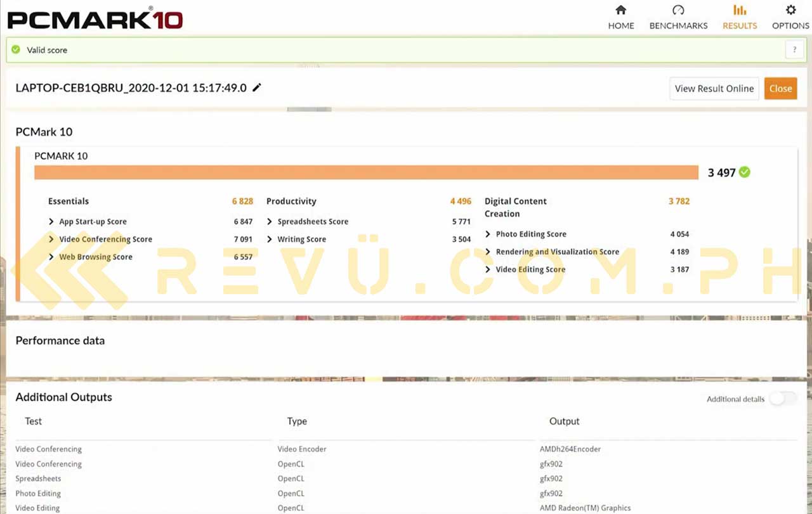Click the Rendering value 4 189
Screen dimensions: 812x514
point(679,252)
